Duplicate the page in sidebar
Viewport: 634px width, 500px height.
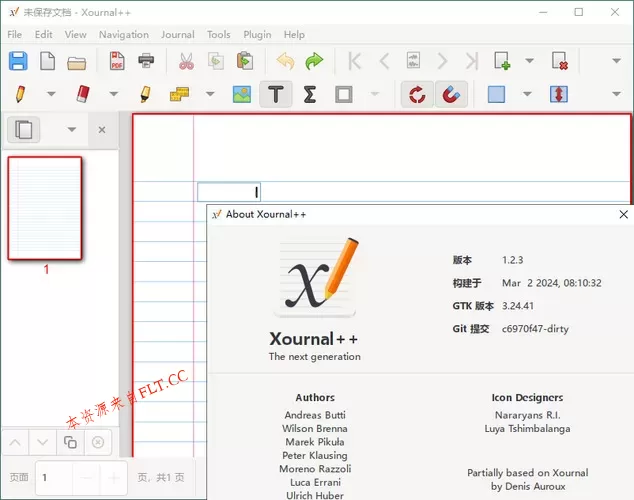70,442
